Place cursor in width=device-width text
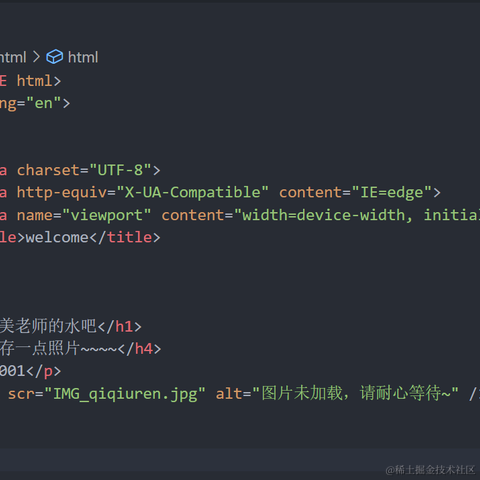 pyautogui.click(x=323, y=215)
